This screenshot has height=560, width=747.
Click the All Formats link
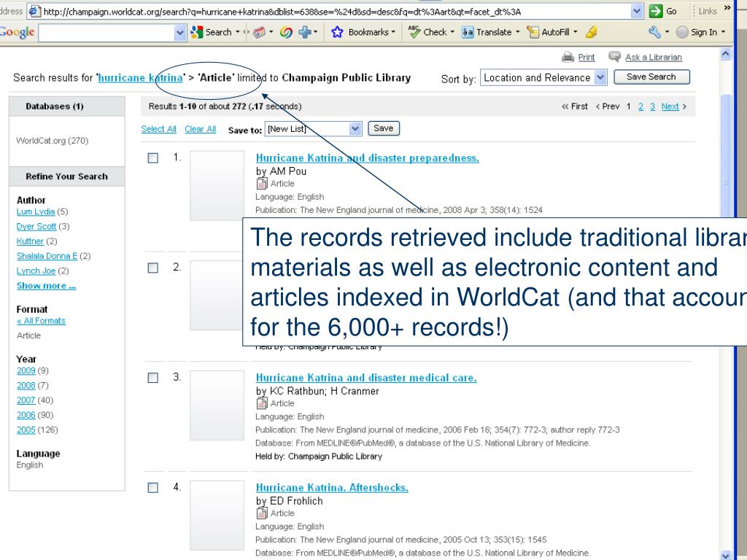(41, 321)
